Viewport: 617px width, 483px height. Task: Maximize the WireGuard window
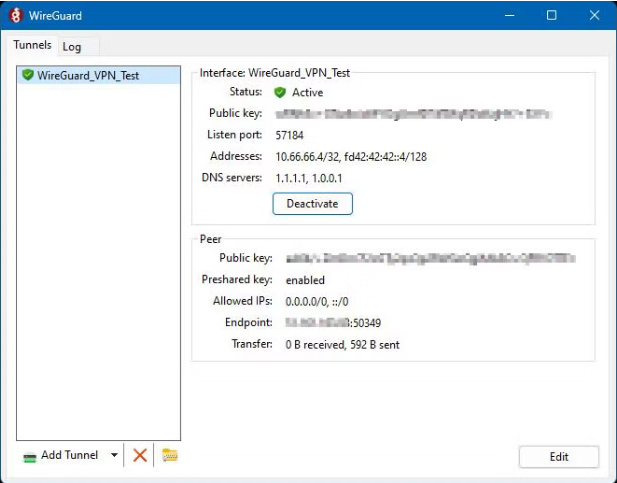[x=552, y=15]
